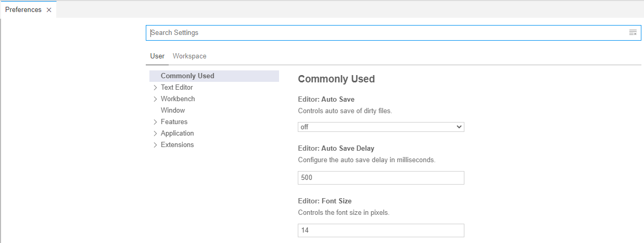Open the Features settings category label
Viewport: 644px width, 243px height.
[174, 122]
